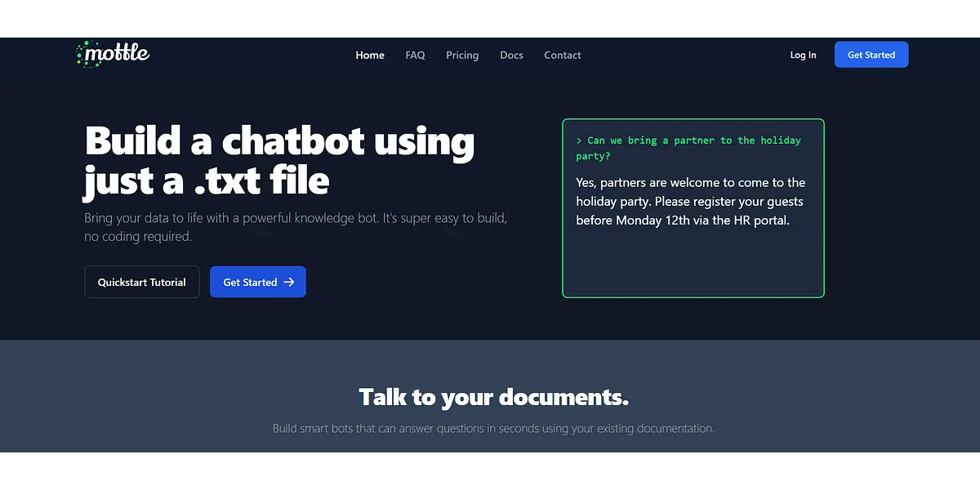Click the 'Build smart bots' subtitle text
Image resolution: width=980 pixels, height=490 pixels.
(493, 428)
